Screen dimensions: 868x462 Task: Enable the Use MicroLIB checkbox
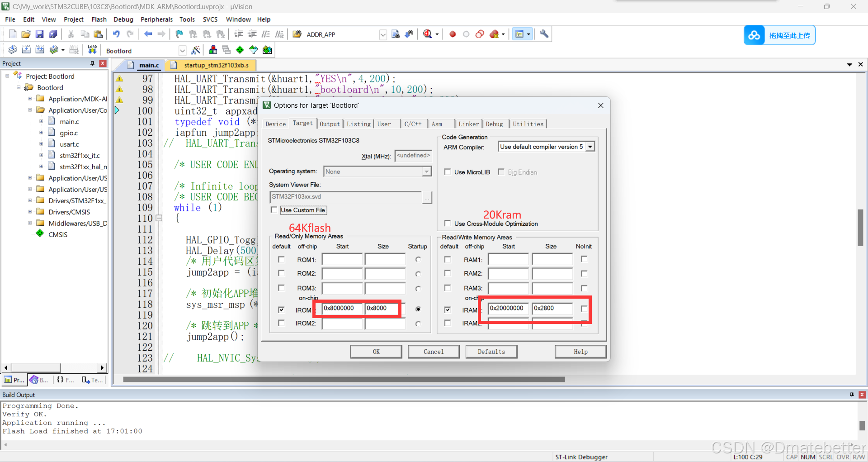448,172
